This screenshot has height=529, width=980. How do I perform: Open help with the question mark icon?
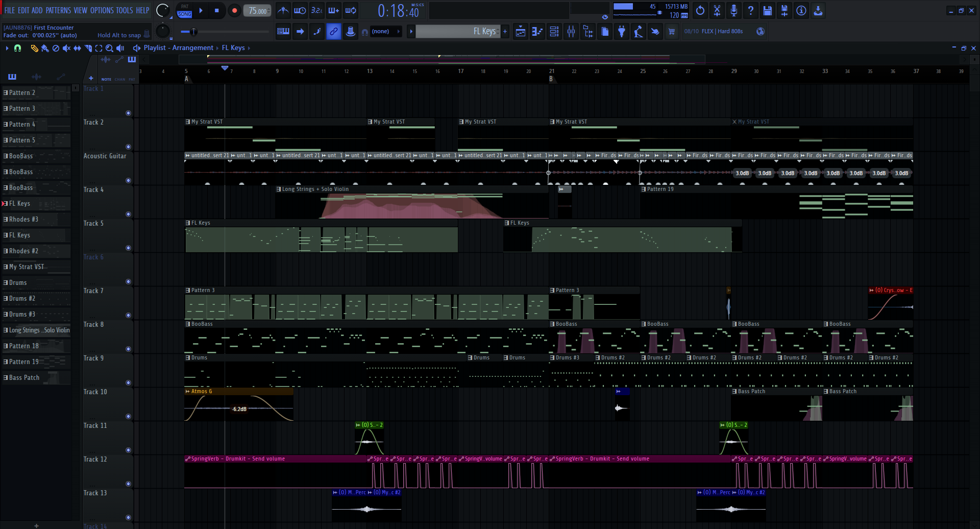coord(751,10)
